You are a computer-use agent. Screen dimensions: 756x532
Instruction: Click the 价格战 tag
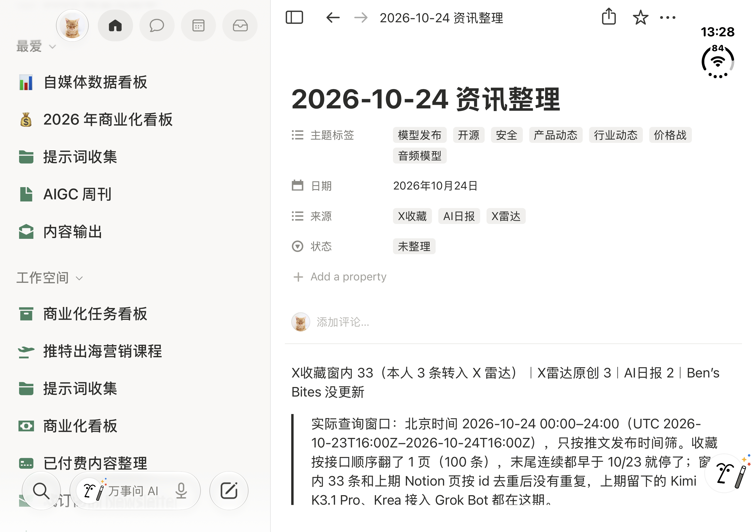point(670,135)
